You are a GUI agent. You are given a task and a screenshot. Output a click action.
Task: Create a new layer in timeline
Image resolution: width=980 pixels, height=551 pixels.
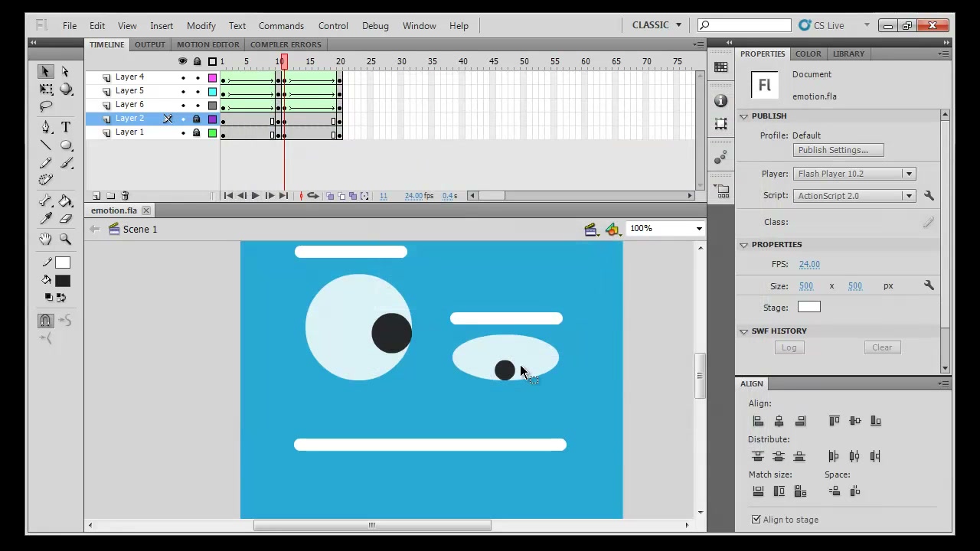click(96, 196)
